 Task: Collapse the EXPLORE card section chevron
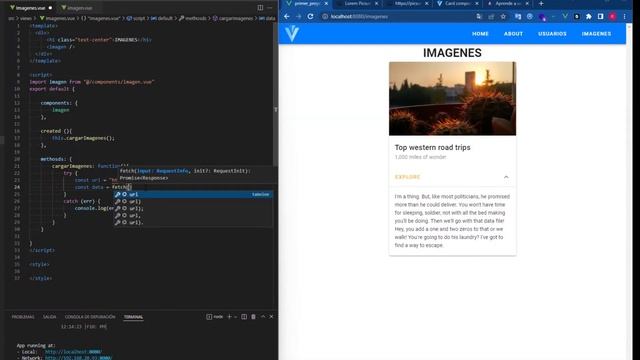point(506,177)
